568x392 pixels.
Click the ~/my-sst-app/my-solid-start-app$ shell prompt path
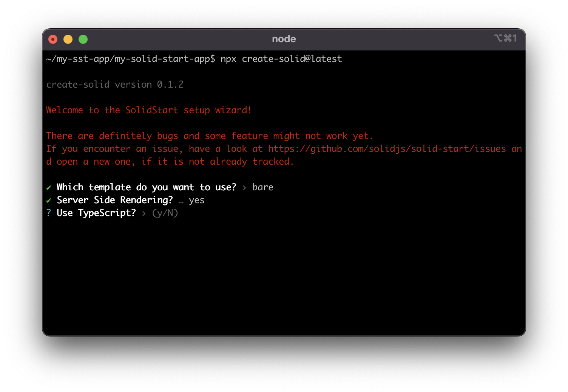[x=130, y=59]
